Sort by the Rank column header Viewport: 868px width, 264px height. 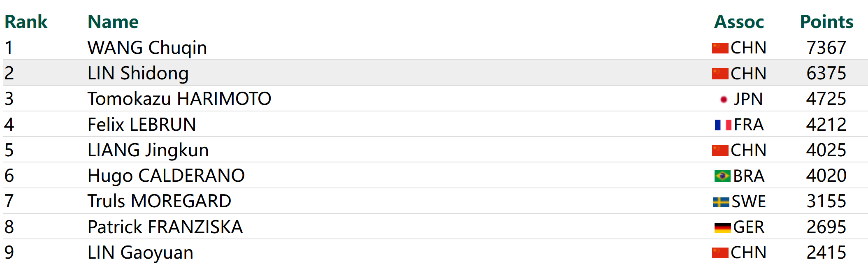26,22
